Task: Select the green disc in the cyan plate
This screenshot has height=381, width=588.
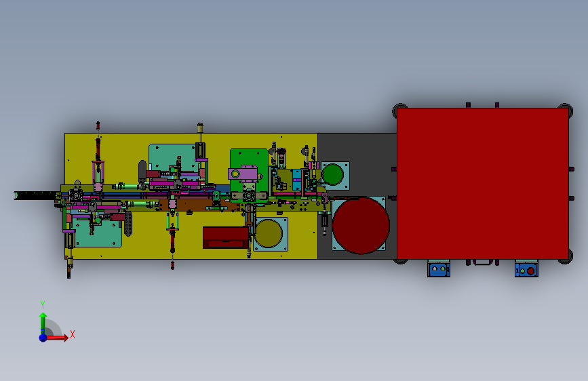Action: point(332,175)
